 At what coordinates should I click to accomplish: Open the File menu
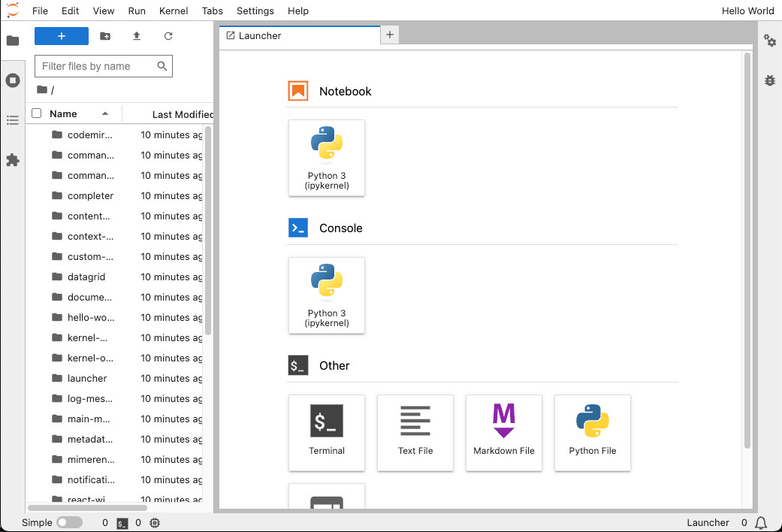click(40, 11)
